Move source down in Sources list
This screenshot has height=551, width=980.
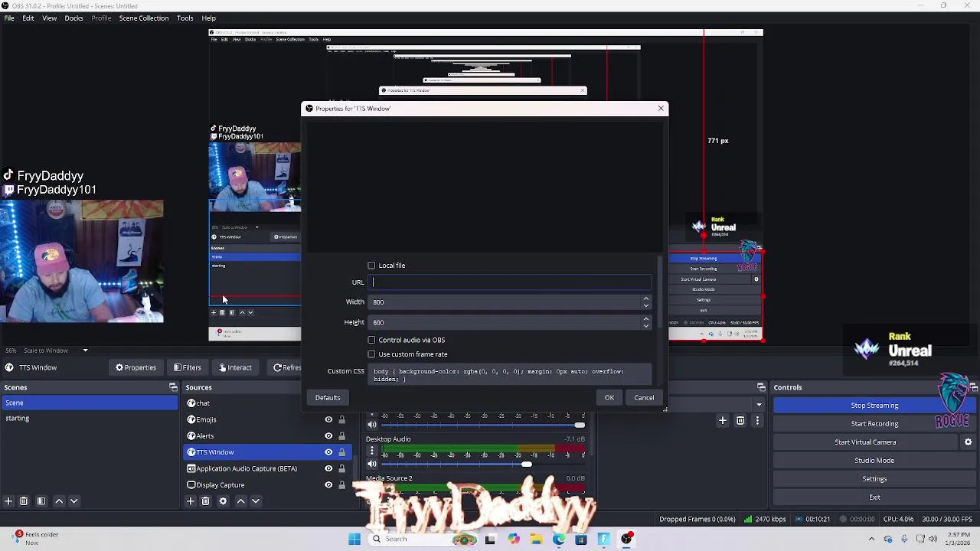point(256,501)
